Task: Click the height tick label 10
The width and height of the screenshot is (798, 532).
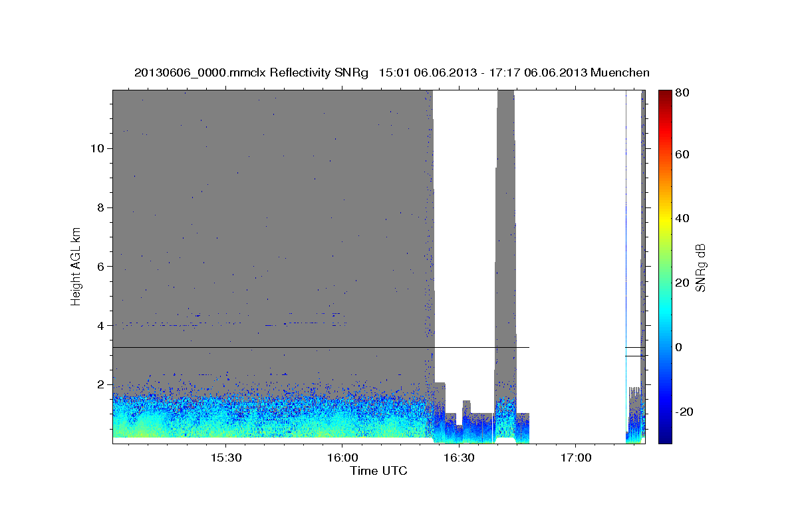Action: coord(98,148)
